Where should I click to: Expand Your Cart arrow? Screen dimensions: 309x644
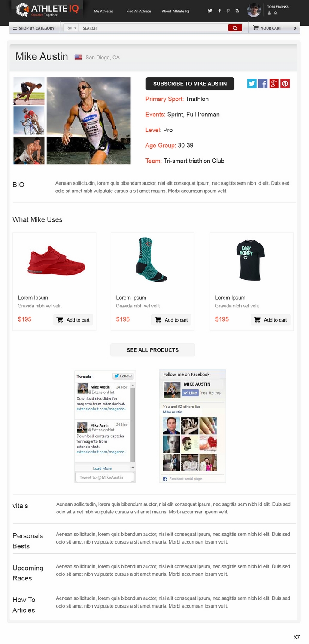(295, 28)
